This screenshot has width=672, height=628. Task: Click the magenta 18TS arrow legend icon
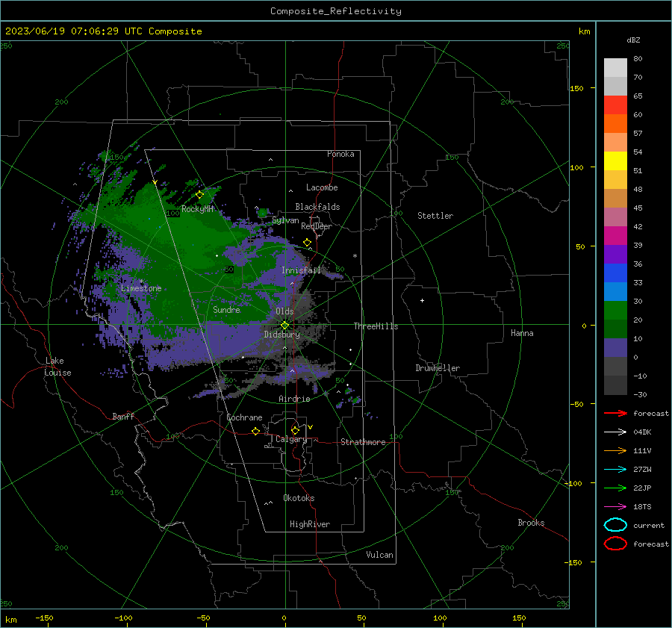click(615, 507)
